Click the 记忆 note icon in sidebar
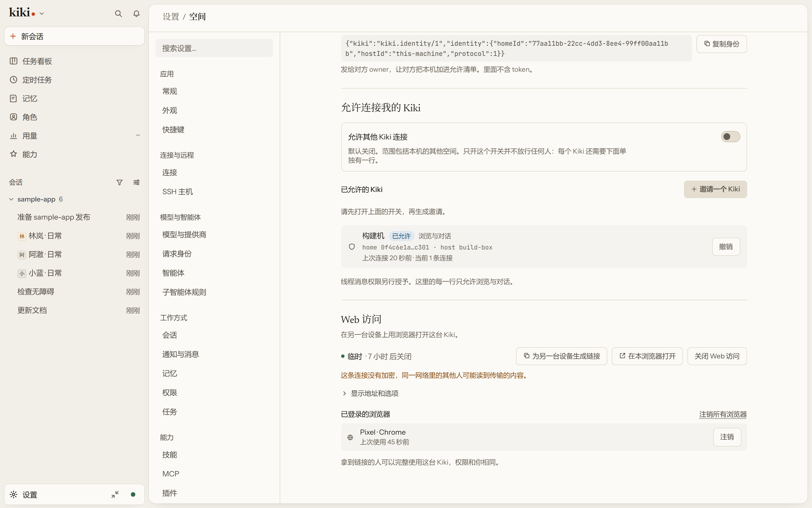 (x=14, y=98)
